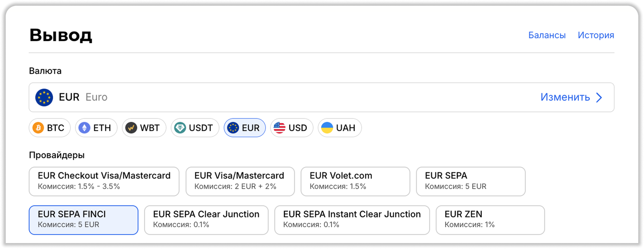Viewport: 644px width, 249px height.
Task: Select the USDT Tether icon chip
Action: point(195,128)
